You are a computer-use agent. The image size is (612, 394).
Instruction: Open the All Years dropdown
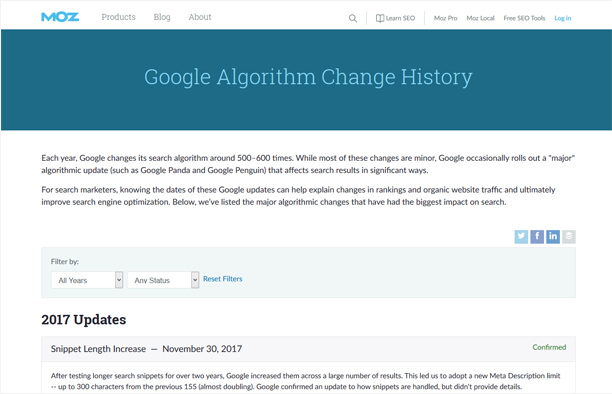(x=87, y=280)
